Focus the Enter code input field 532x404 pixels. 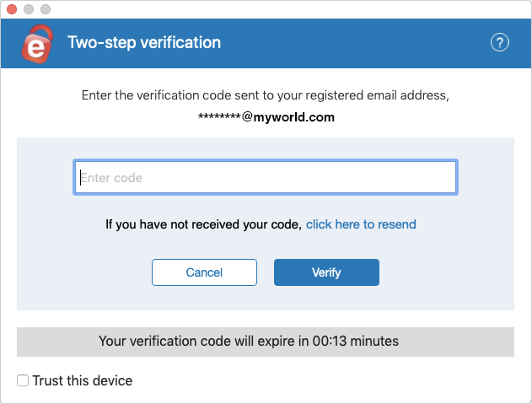(x=266, y=177)
